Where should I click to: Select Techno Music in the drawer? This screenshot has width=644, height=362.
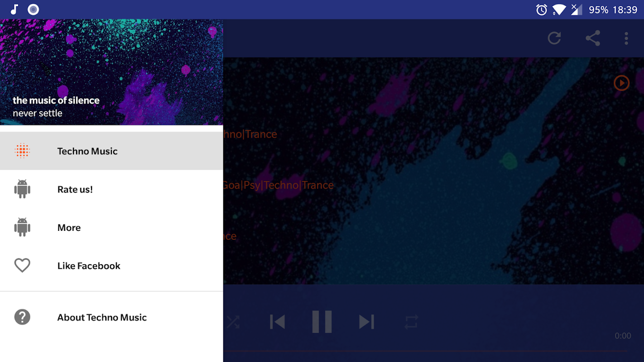point(111,151)
